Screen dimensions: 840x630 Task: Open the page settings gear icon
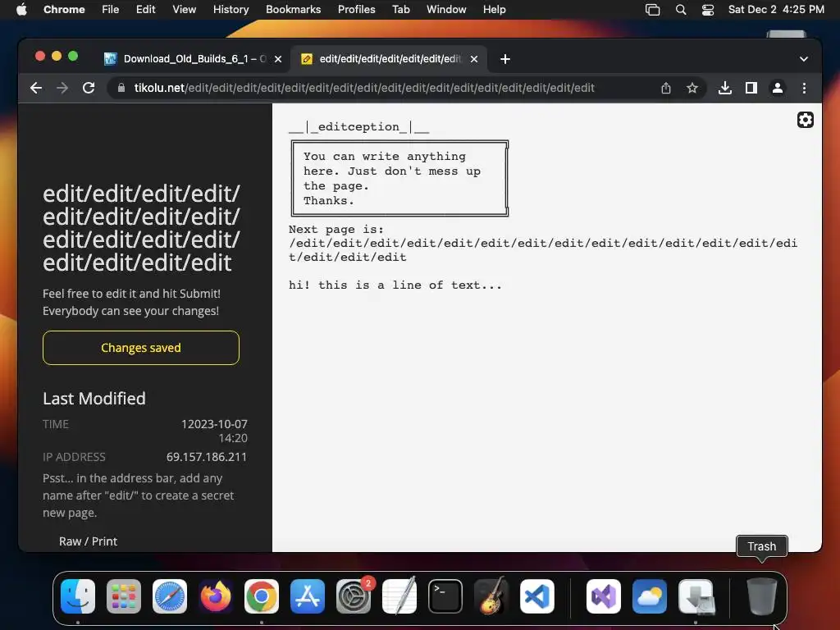[806, 120]
